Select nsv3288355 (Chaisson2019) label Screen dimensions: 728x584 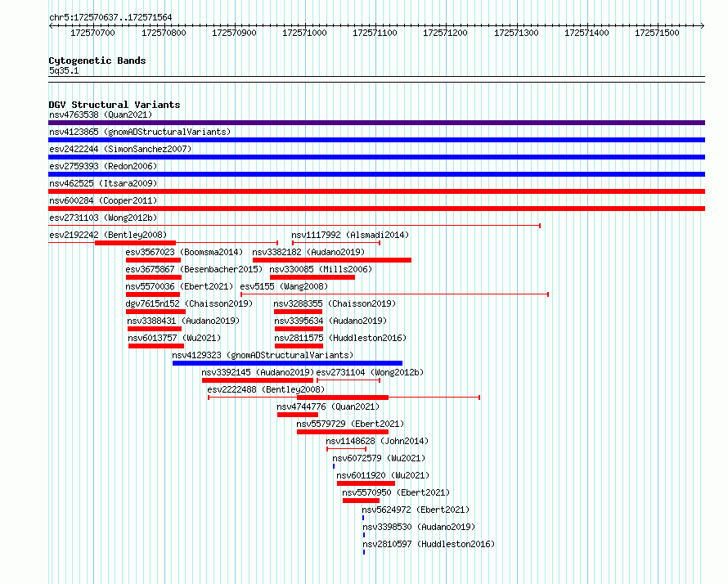tap(335, 303)
